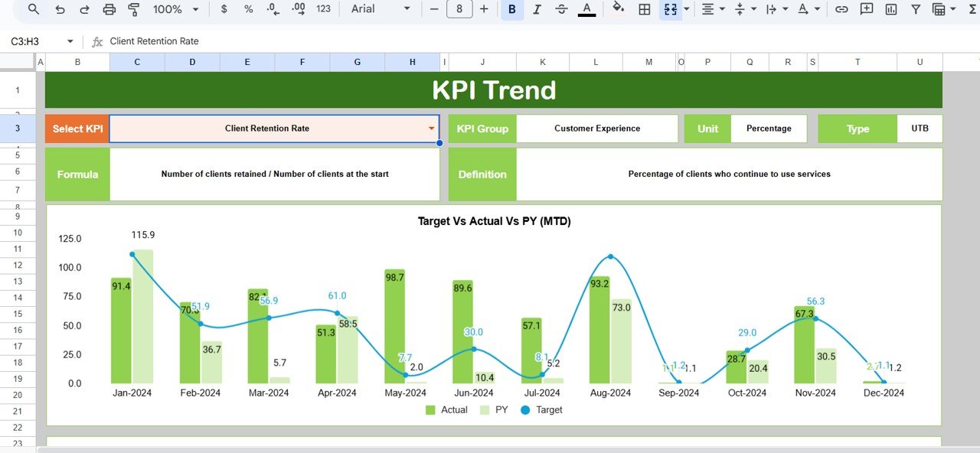Print the spreadsheet using the printer icon
The height and width of the screenshot is (453, 980).
[x=109, y=9]
